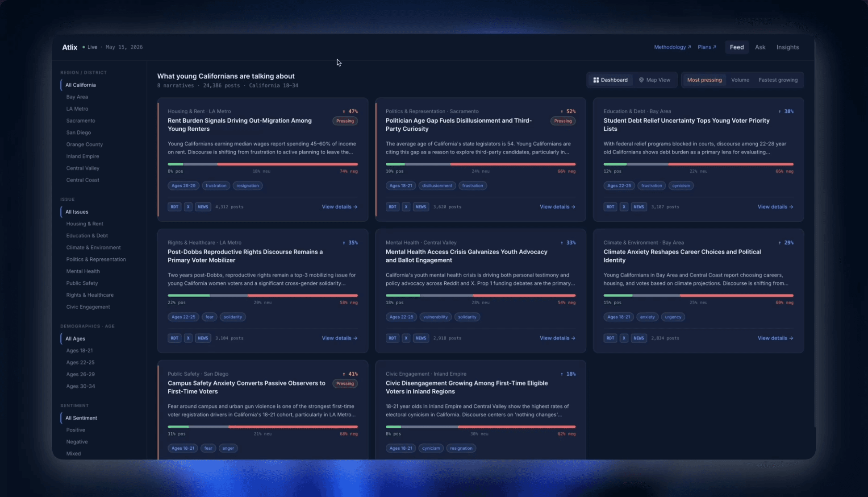
Task: View details for Post-Dobbs Reproductive Rights narrative
Action: 339,338
